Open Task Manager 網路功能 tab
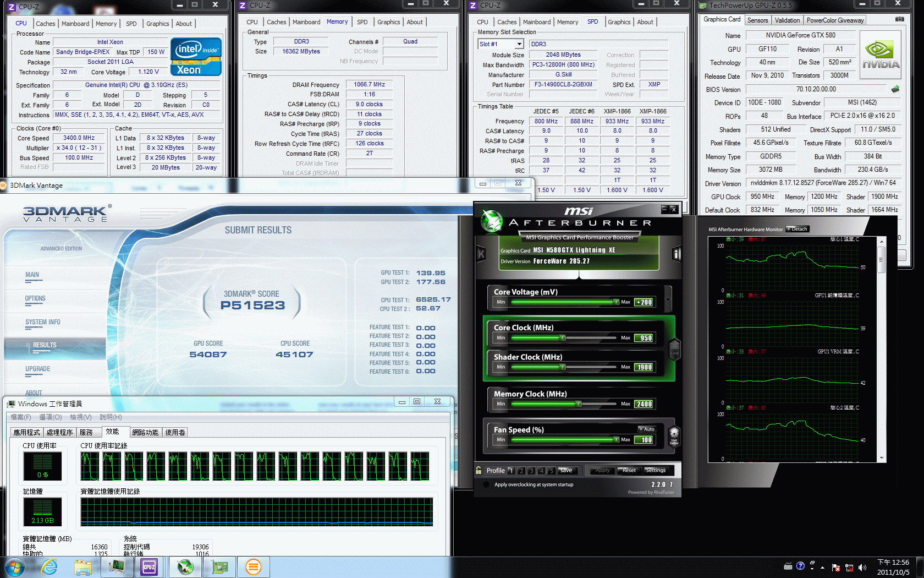Viewport: 924px width, 578px height. click(x=145, y=432)
